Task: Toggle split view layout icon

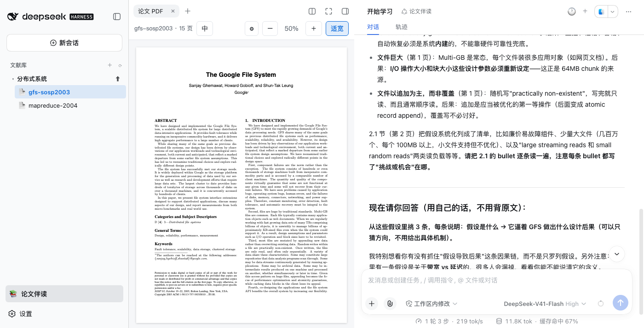Action: click(x=312, y=11)
